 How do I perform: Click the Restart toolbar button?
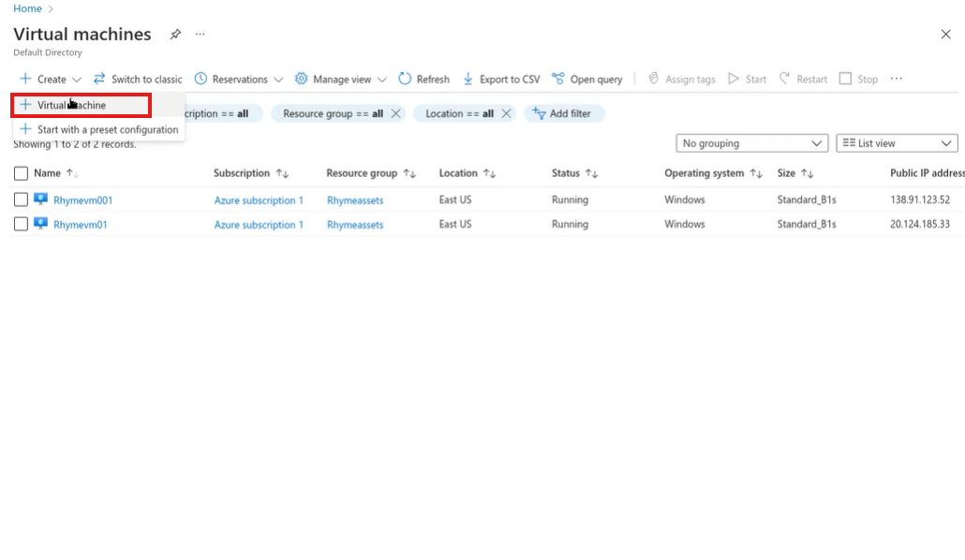pos(803,79)
